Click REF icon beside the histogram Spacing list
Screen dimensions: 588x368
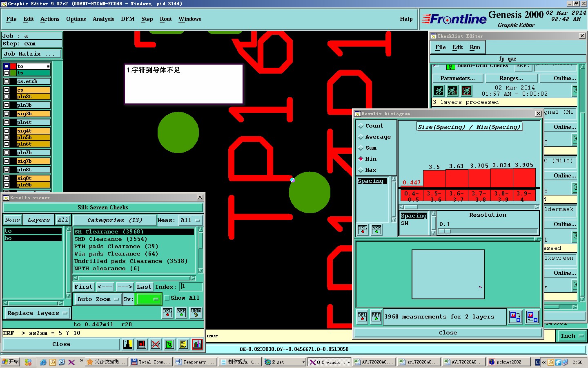pos(376,230)
